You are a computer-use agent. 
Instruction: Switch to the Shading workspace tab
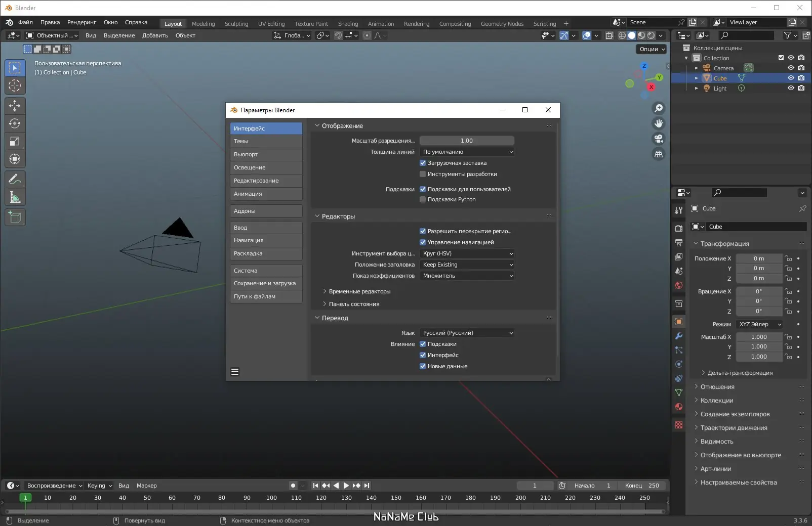click(348, 24)
